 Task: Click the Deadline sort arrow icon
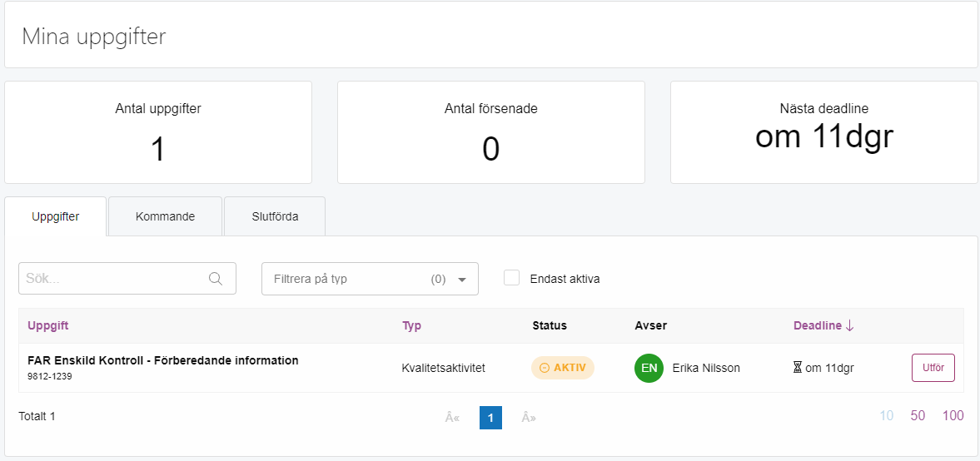[x=849, y=325]
